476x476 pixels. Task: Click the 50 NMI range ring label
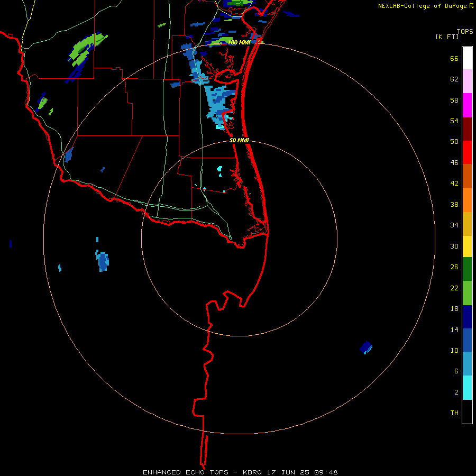point(239,140)
